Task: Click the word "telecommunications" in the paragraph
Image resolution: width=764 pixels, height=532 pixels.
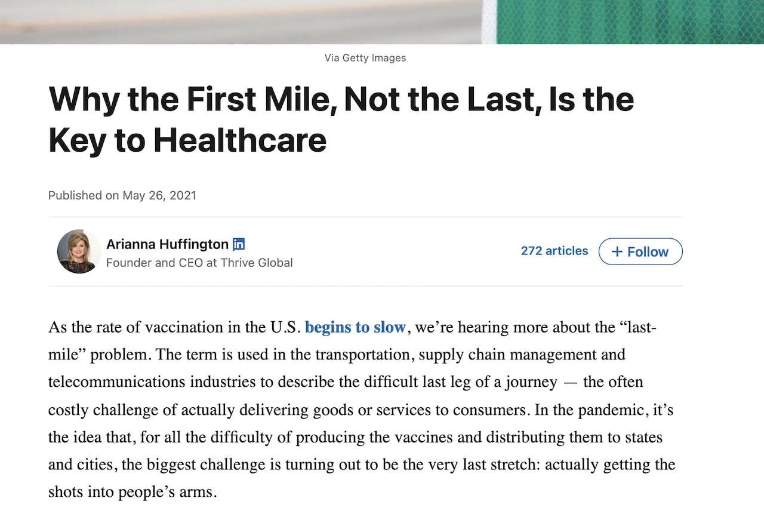Action: click(117, 382)
